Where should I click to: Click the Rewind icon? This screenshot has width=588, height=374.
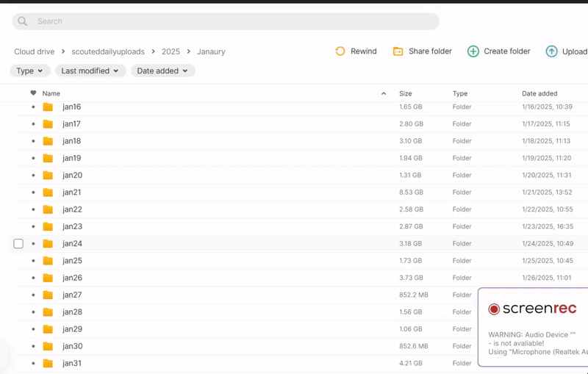(340, 51)
